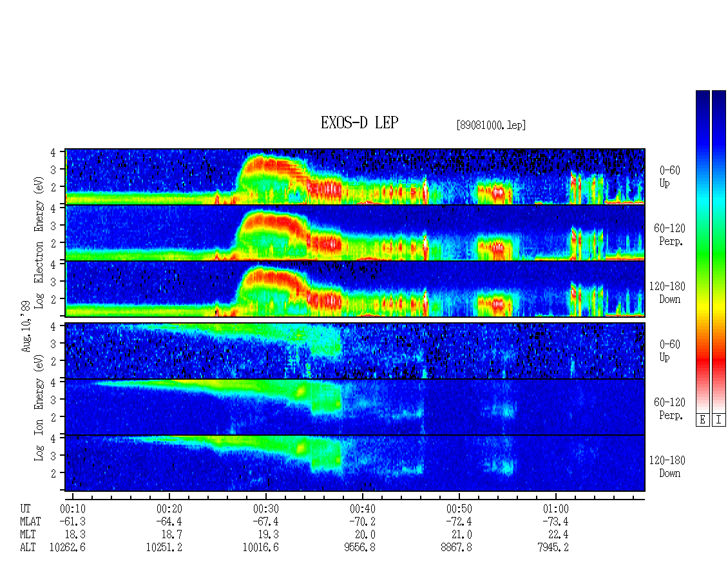Click the EXOS-D LEP plot title

click(x=359, y=122)
